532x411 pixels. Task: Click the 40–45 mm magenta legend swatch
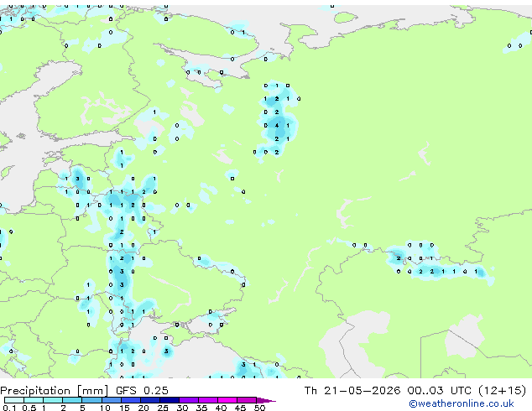[227, 400]
